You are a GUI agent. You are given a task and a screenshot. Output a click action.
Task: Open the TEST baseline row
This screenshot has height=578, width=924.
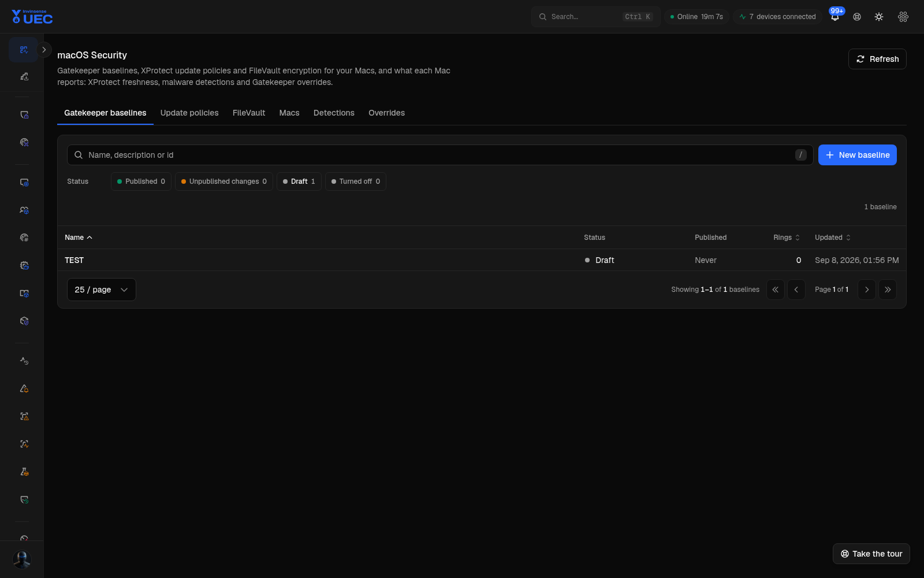(482, 260)
